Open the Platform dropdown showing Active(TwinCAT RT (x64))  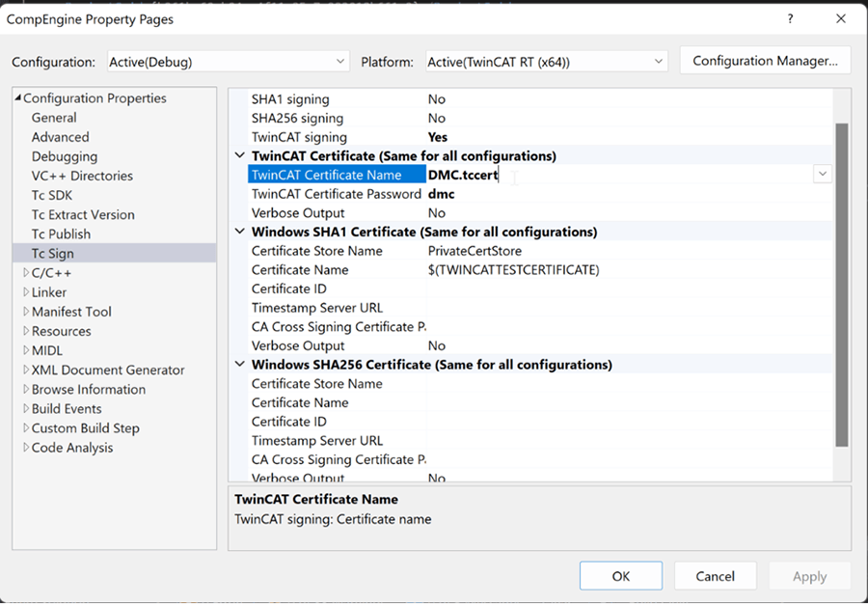(547, 62)
